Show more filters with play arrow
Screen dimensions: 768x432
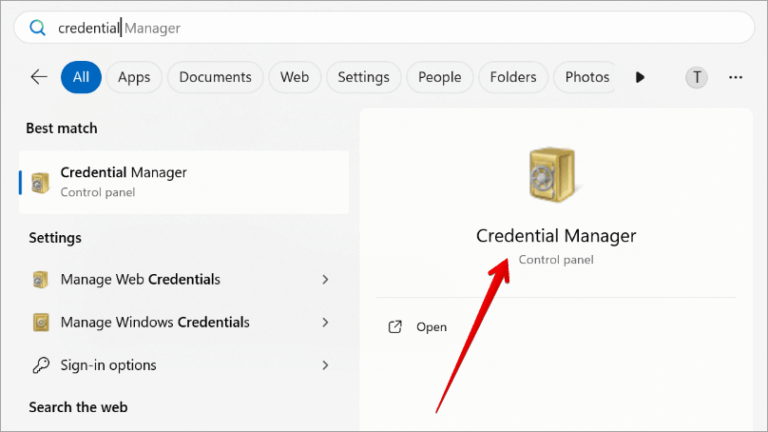point(640,77)
